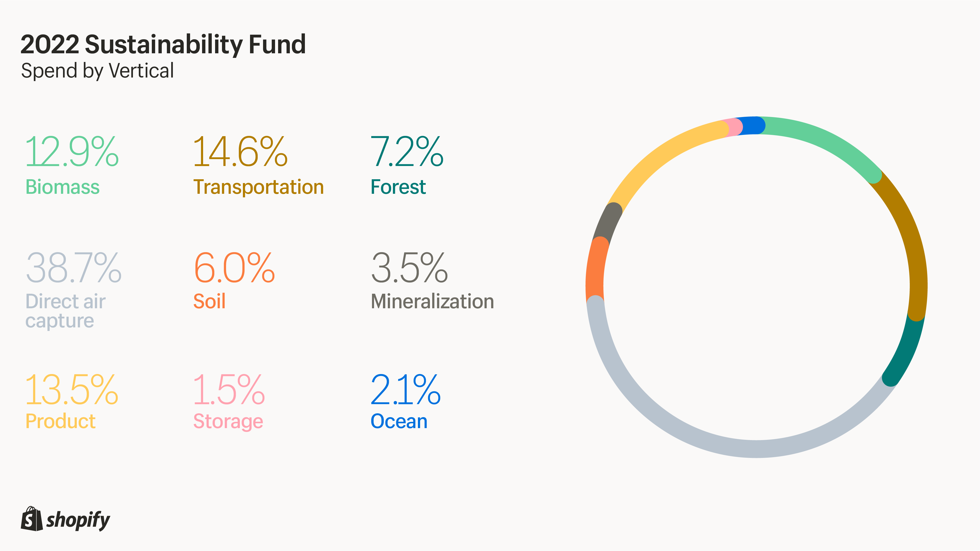The height and width of the screenshot is (551, 980).
Task: Click the Product label
Action: pyautogui.click(x=60, y=421)
